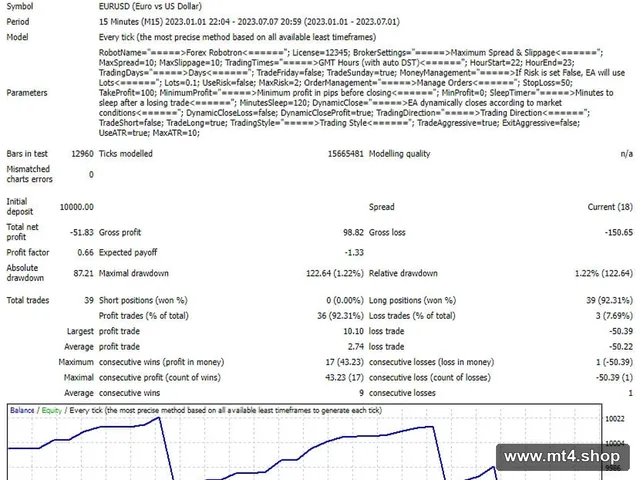640x480 pixels.
Task: Click the long positions value '39 (92.31%)'
Action: coord(609,300)
